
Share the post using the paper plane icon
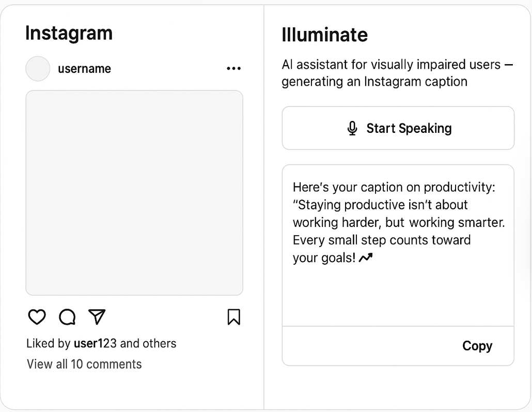point(97,317)
